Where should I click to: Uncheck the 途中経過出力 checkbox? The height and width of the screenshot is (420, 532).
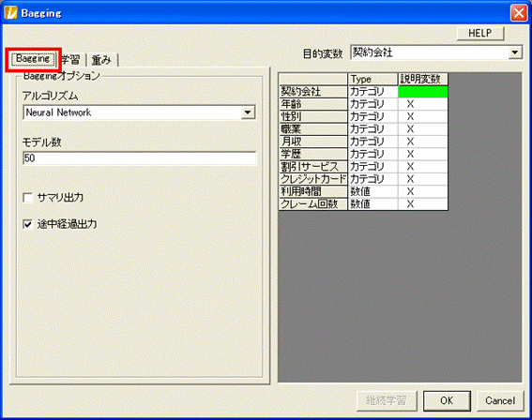[x=28, y=224]
